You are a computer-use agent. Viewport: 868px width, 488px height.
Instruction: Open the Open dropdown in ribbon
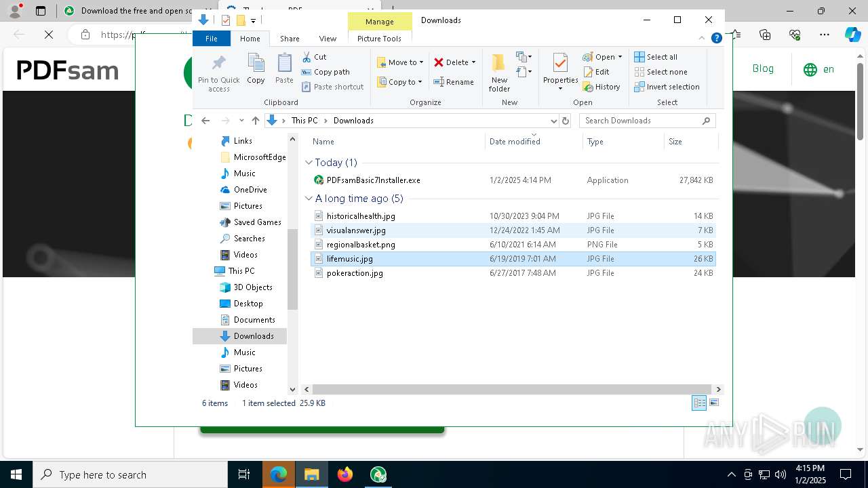[x=602, y=57]
